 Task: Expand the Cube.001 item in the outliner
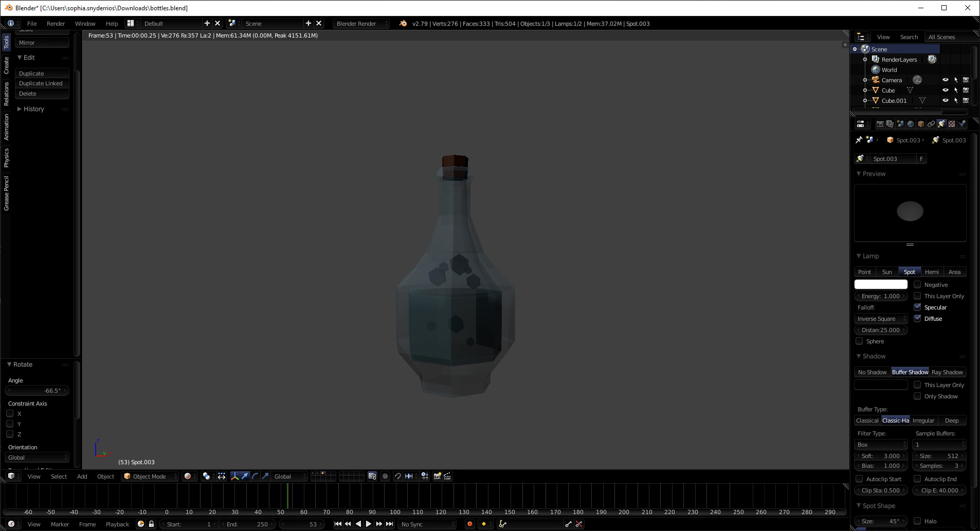point(865,100)
